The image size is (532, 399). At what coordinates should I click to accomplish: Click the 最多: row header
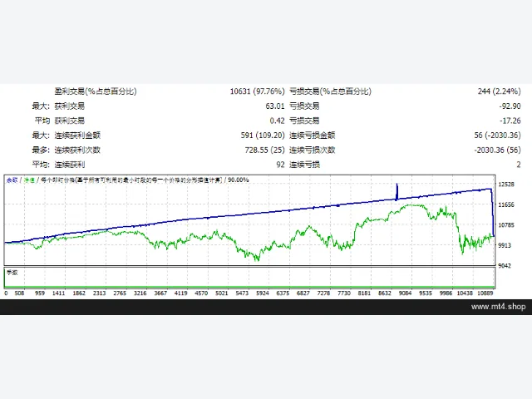coord(41,150)
